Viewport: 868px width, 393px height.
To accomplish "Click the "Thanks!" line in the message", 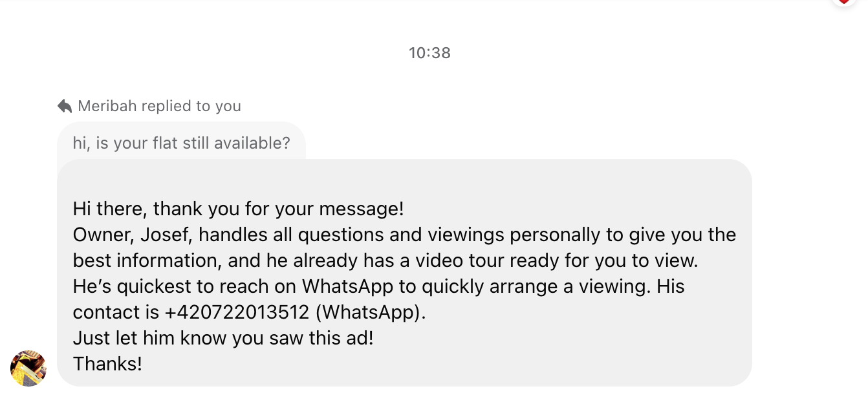I will (x=107, y=364).
